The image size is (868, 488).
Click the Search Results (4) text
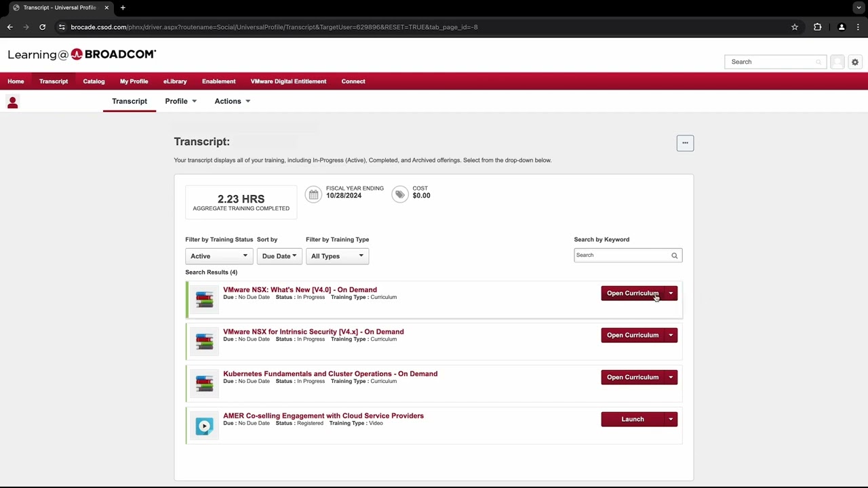pyautogui.click(x=211, y=272)
